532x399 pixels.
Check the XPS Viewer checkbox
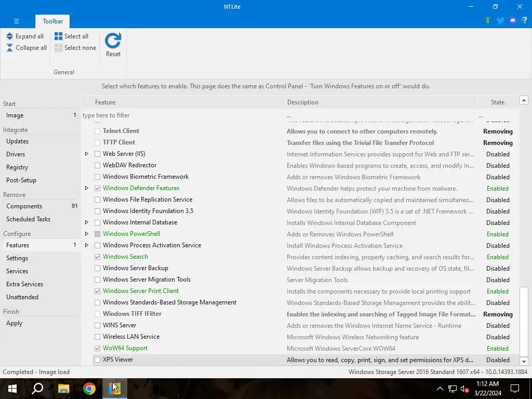coord(97,360)
